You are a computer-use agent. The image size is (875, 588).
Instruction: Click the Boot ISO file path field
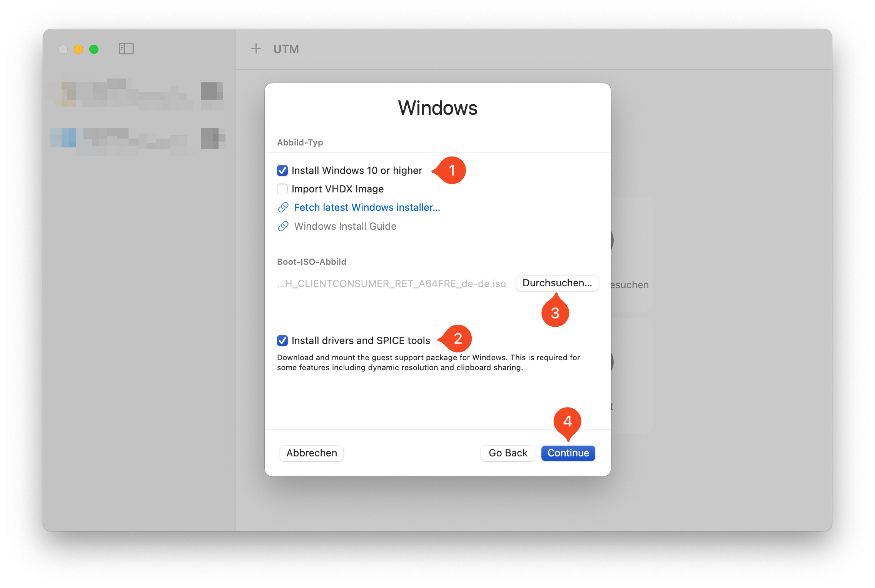tap(391, 284)
